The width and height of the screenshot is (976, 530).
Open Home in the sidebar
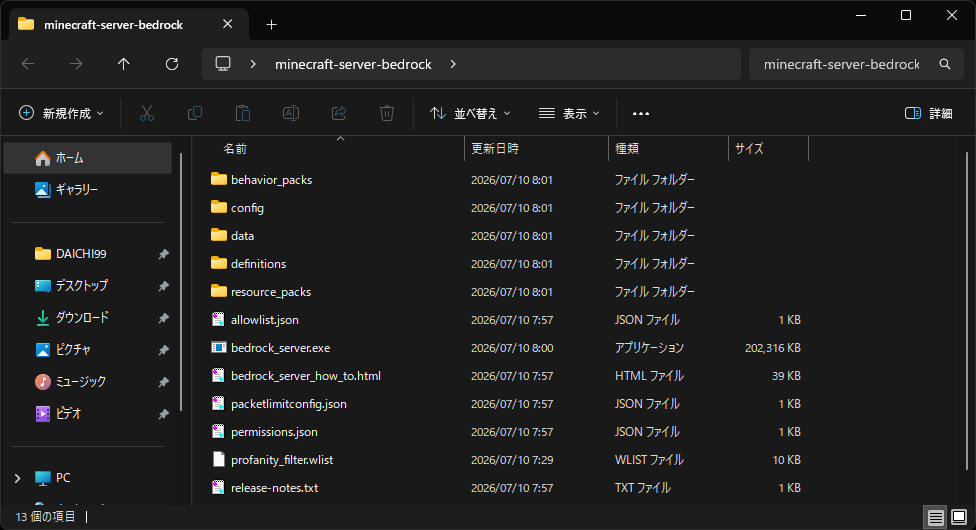point(88,158)
